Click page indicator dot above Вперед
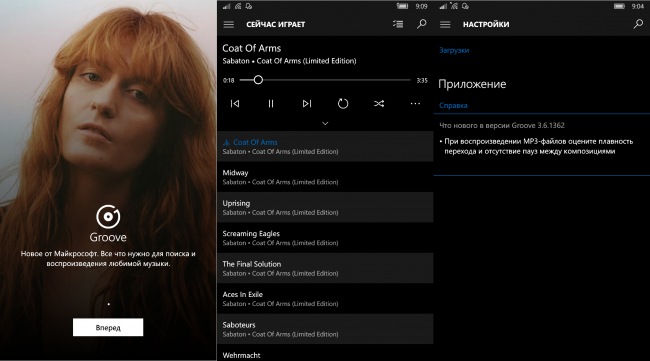The image size is (650, 361). (109, 304)
